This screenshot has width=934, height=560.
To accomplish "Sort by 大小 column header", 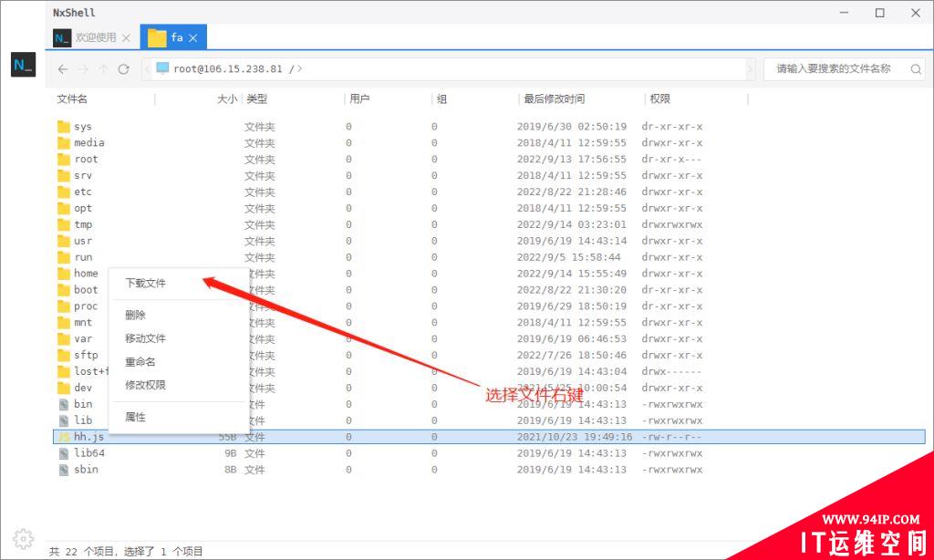I will [x=227, y=99].
